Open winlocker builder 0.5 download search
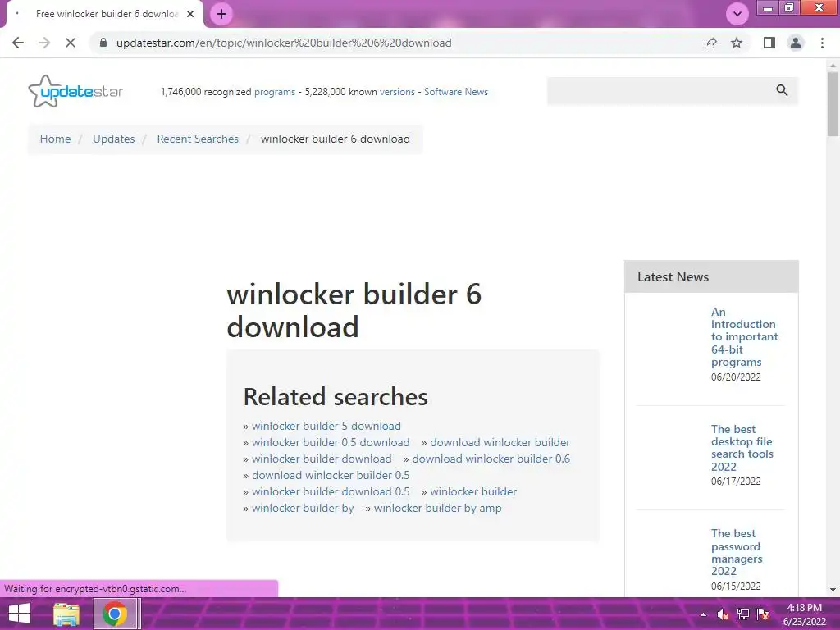The width and height of the screenshot is (840, 630). [x=331, y=442]
